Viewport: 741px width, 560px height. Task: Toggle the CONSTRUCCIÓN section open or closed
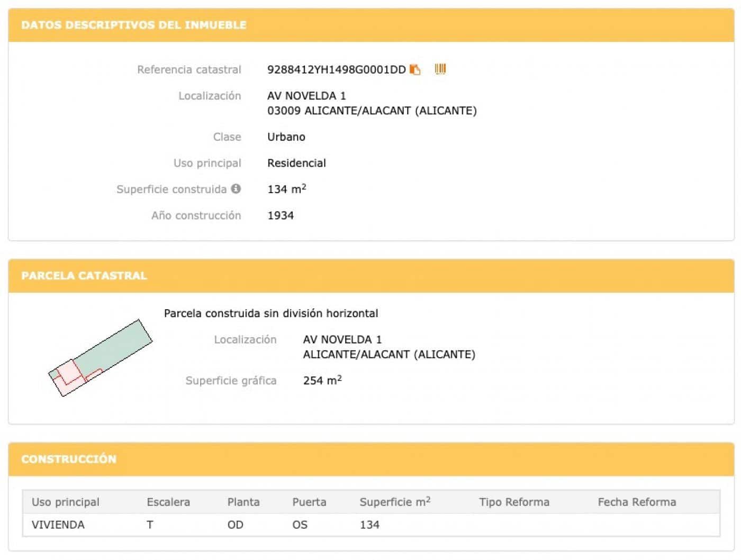tap(68, 459)
